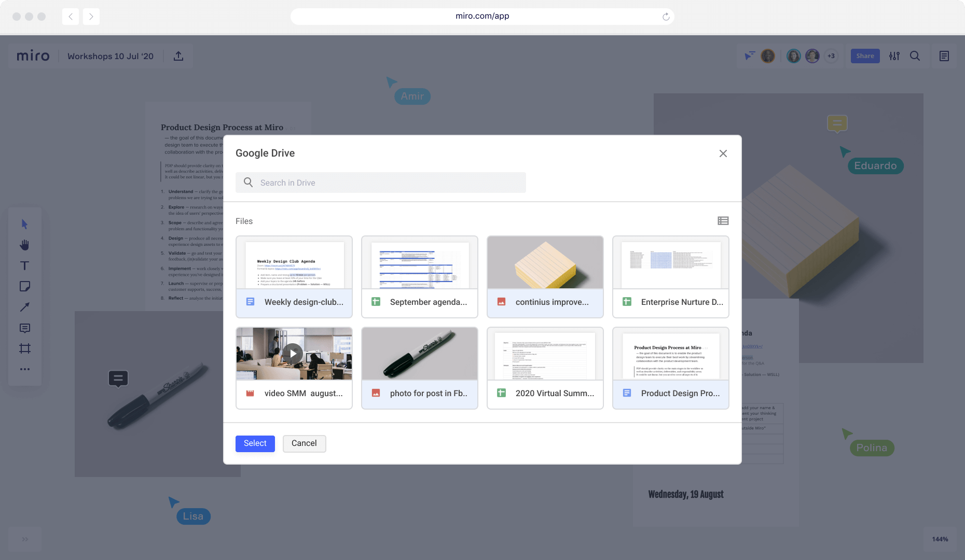Open board settings sliders icon
Screen dimensions: 965x560
point(894,56)
